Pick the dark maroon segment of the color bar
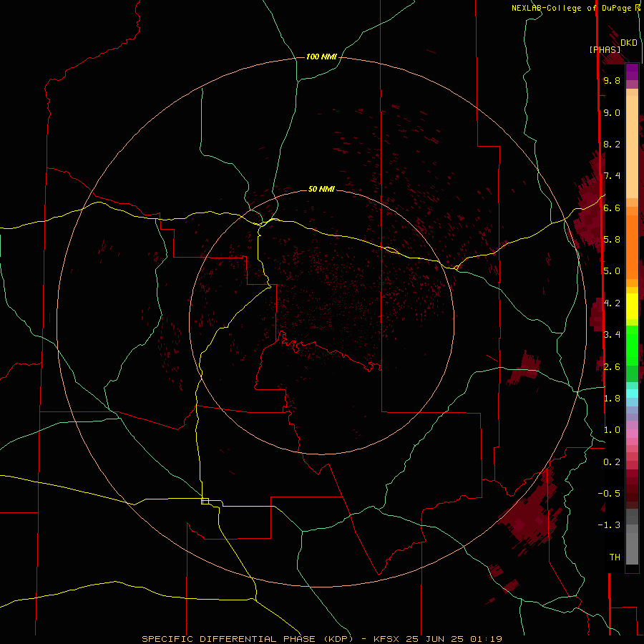Viewport: 644px width, 644px height. click(632, 489)
